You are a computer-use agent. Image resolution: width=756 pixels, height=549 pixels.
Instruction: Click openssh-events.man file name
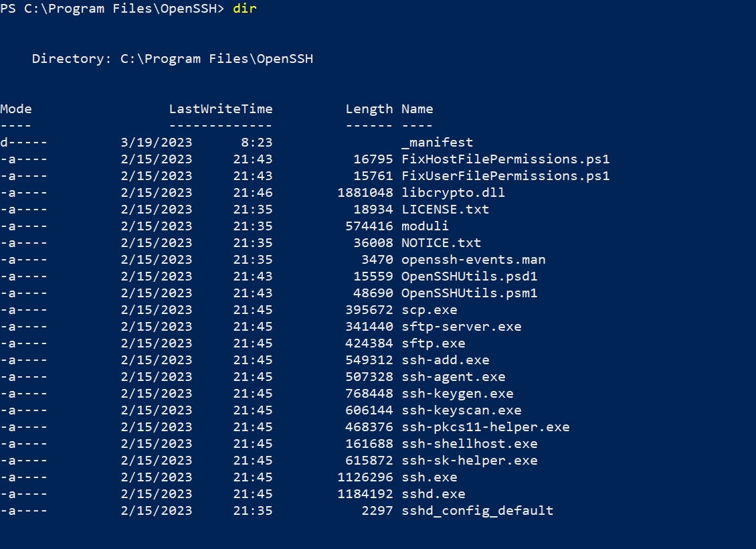tap(473, 260)
